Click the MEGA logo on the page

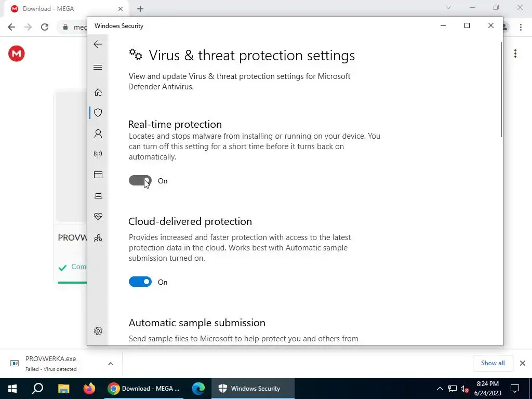coord(16,54)
